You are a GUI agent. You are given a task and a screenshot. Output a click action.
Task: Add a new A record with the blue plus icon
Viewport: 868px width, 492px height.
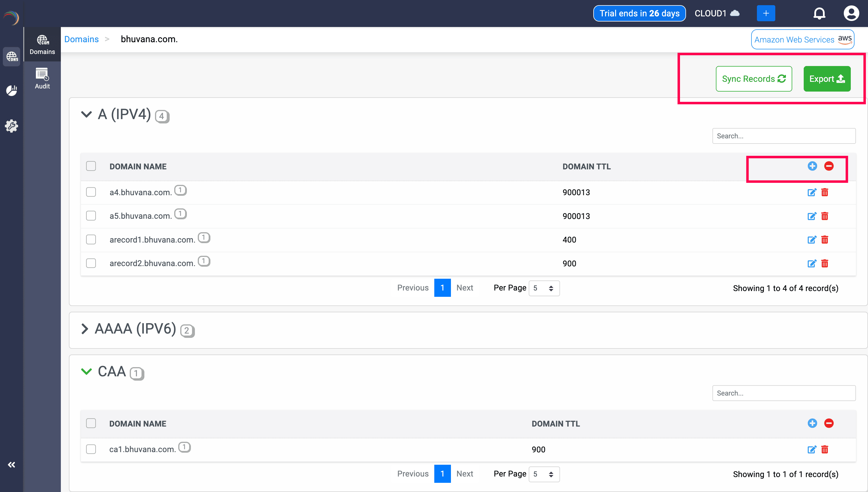(812, 166)
